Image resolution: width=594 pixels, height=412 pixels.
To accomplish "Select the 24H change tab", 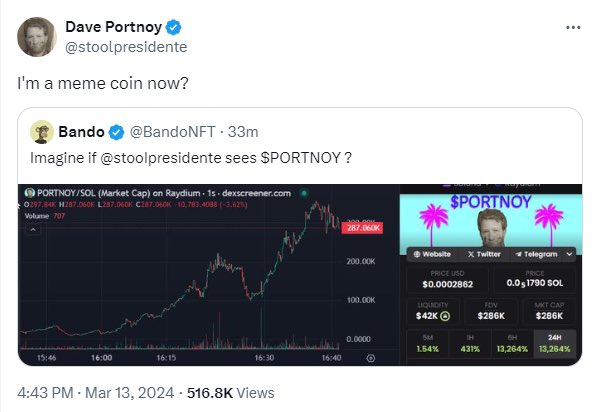I will [x=555, y=343].
